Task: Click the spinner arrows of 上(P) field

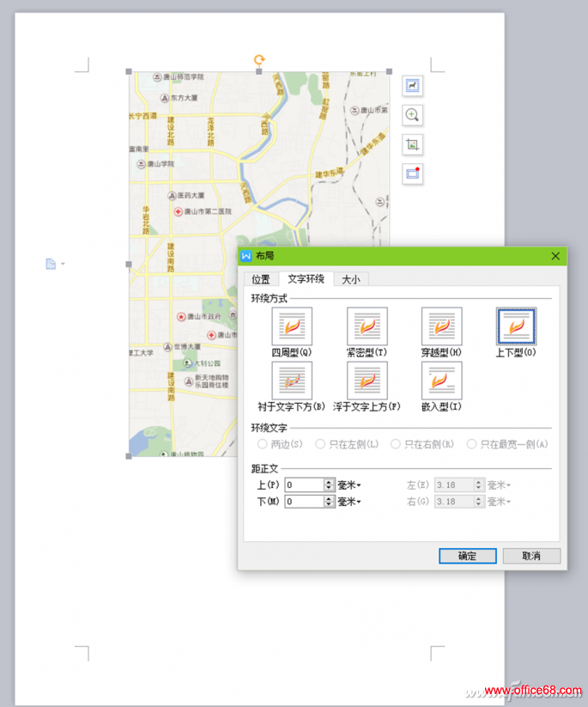Action: click(x=329, y=485)
